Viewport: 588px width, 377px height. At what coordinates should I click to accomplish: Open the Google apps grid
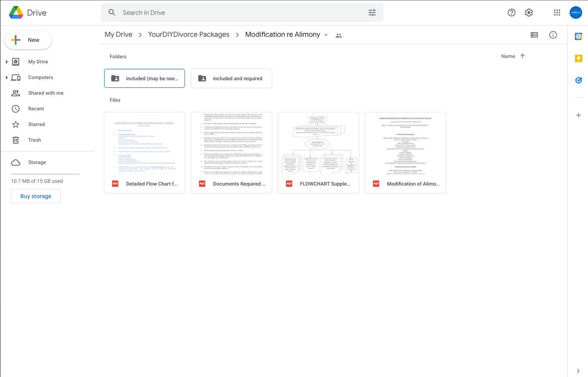[557, 13]
